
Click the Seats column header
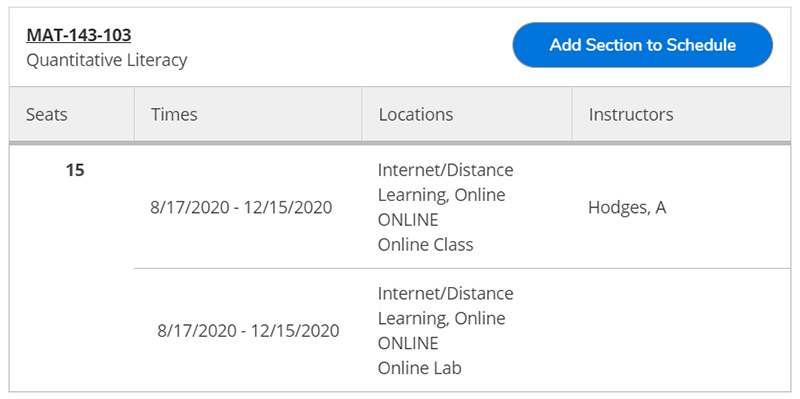71,114
